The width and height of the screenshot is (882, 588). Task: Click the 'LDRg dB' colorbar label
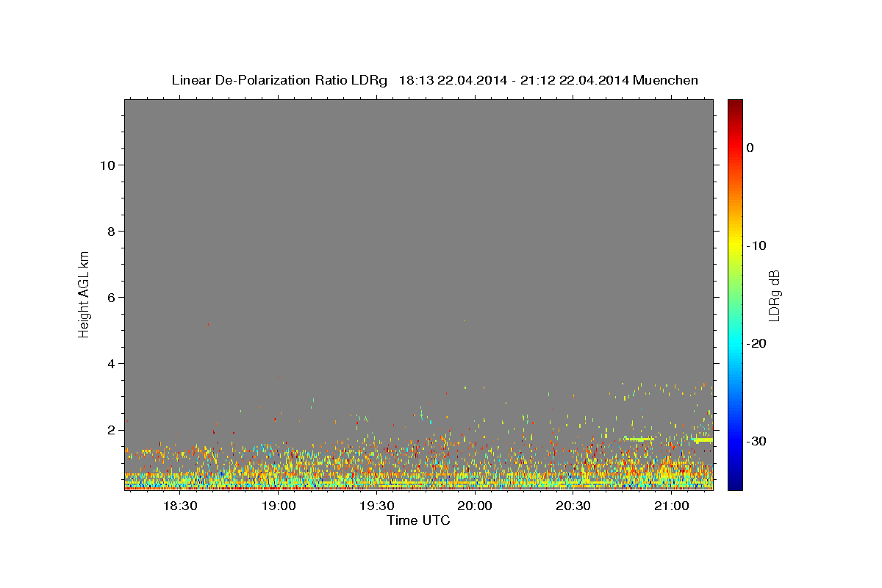[x=773, y=295]
